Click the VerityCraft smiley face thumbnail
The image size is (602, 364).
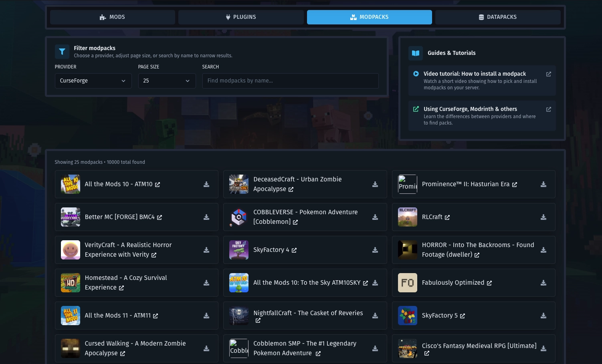pos(71,250)
